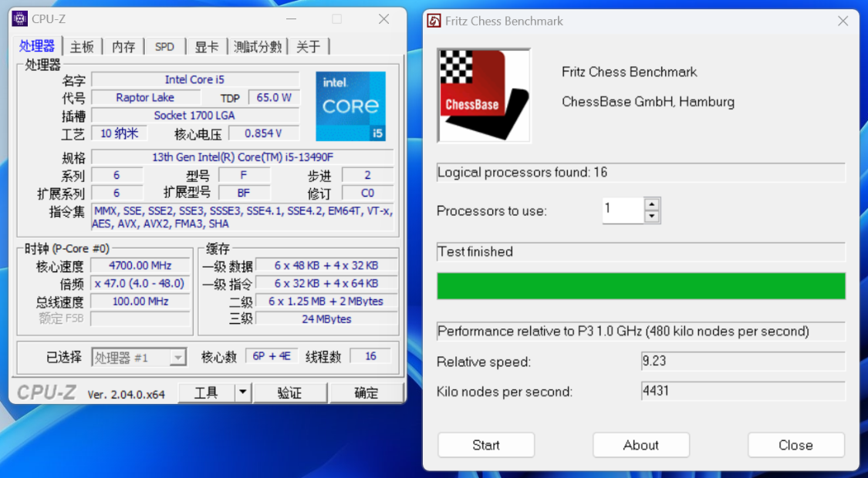Click the '100.00 MHz' bus speed value
The width and height of the screenshot is (868, 478).
140,301
